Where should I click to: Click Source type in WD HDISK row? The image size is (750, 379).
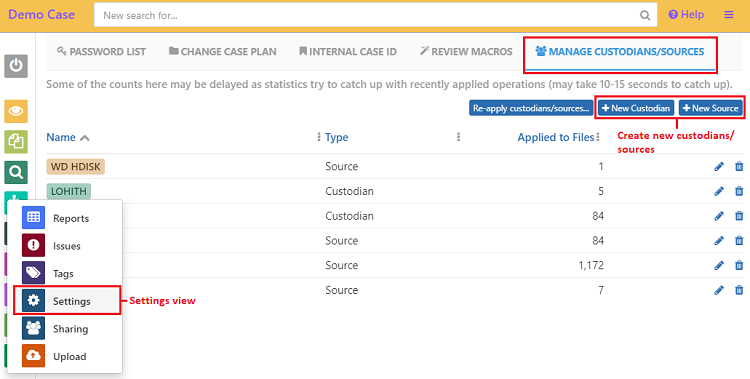[342, 167]
